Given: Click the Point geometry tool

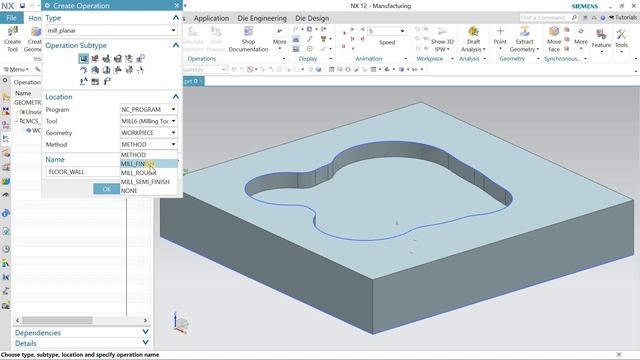Looking at the screenshot, I should (x=500, y=39).
